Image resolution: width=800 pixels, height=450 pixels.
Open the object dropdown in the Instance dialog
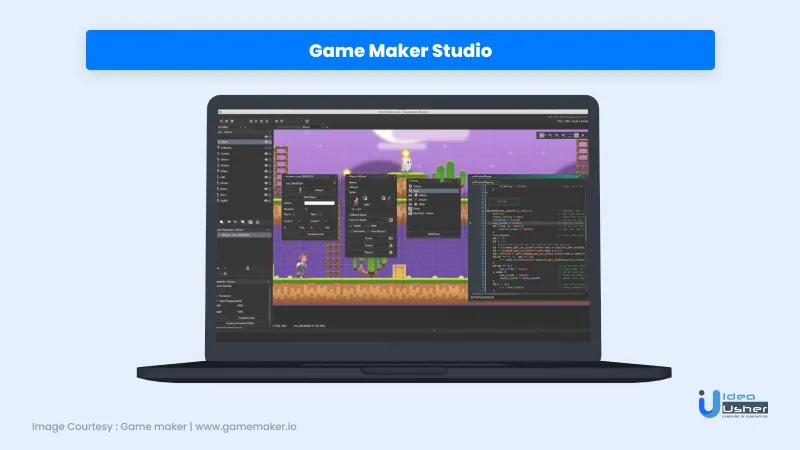click(332, 190)
